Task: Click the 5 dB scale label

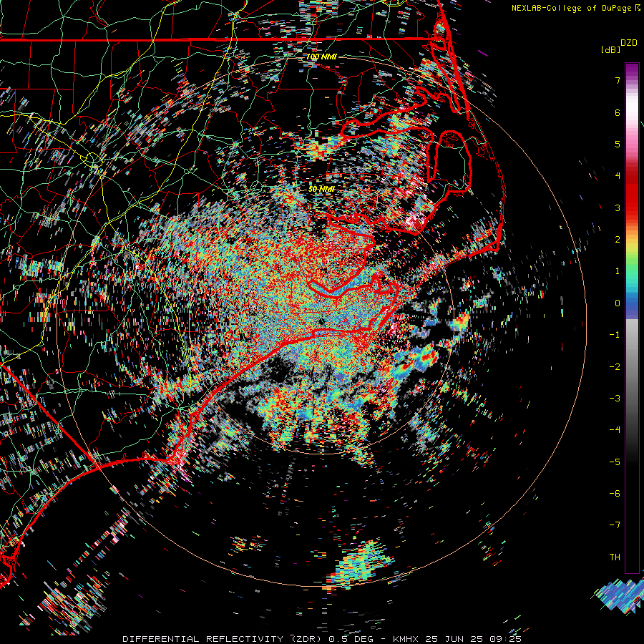Action: [618, 144]
